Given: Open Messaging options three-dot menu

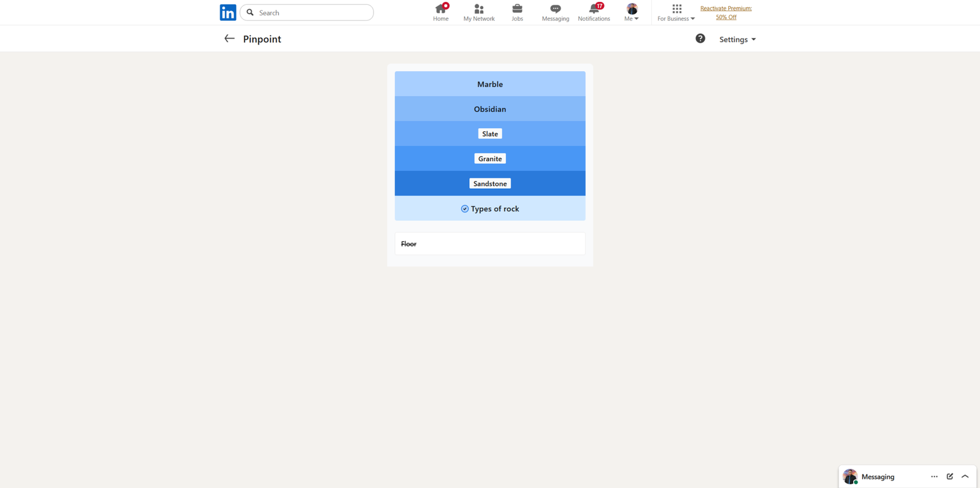Looking at the screenshot, I should [x=934, y=476].
